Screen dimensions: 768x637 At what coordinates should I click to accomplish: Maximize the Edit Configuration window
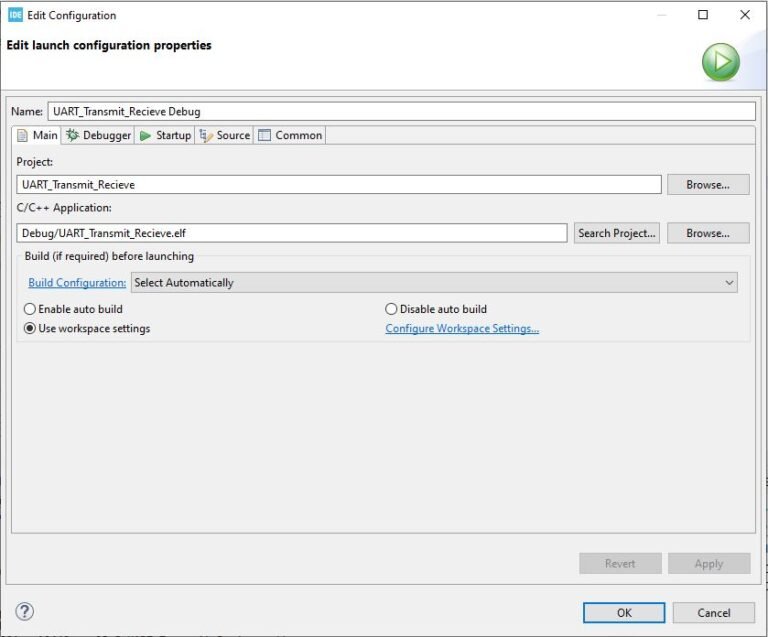[702, 15]
